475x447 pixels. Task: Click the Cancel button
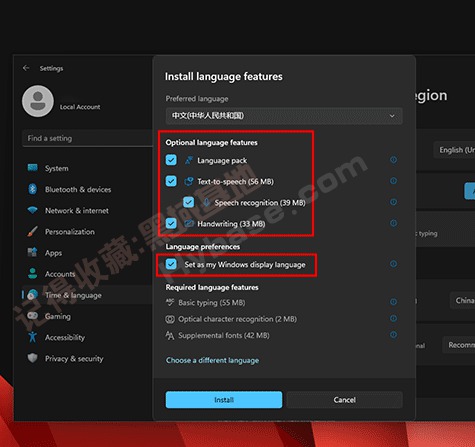click(x=345, y=400)
